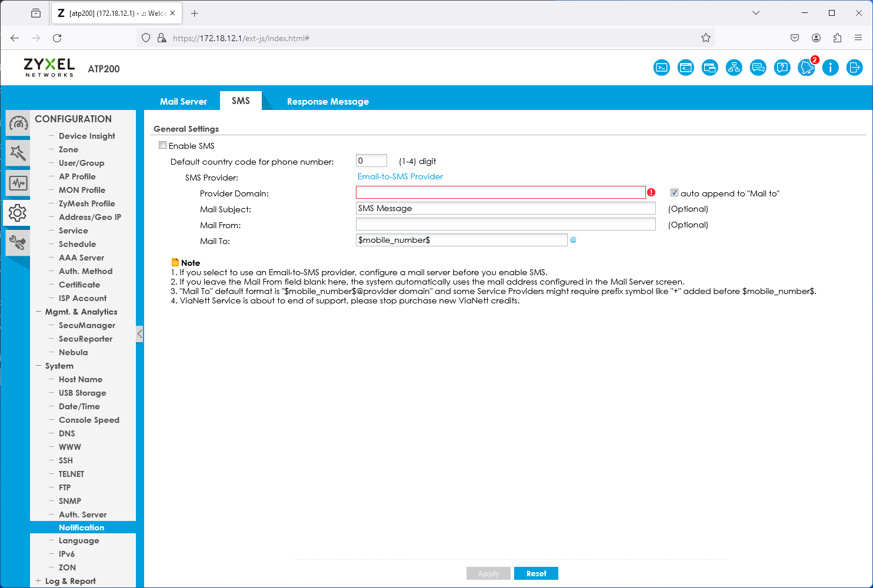Viewport: 873px width, 588px height.
Task: Open the Help question mark icon
Action: click(782, 68)
